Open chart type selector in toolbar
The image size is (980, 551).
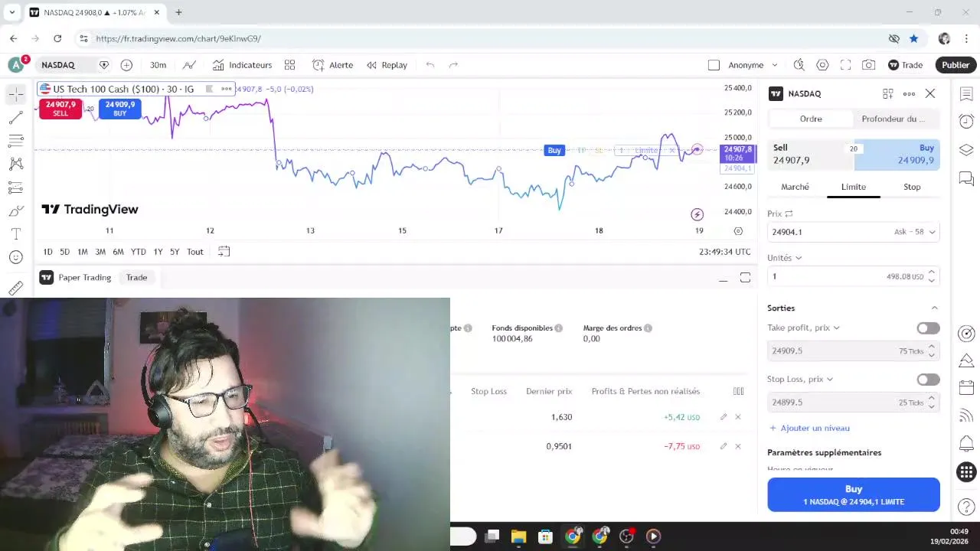point(189,65)
